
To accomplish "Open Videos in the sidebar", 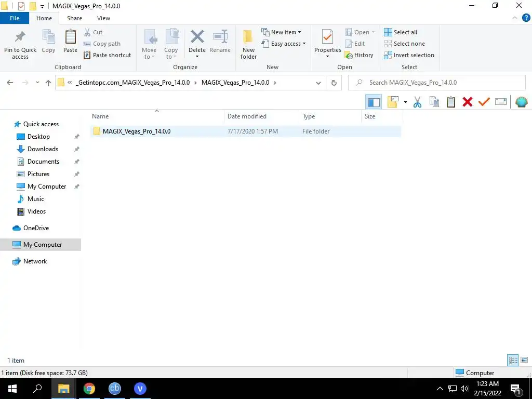I will 36,211.
